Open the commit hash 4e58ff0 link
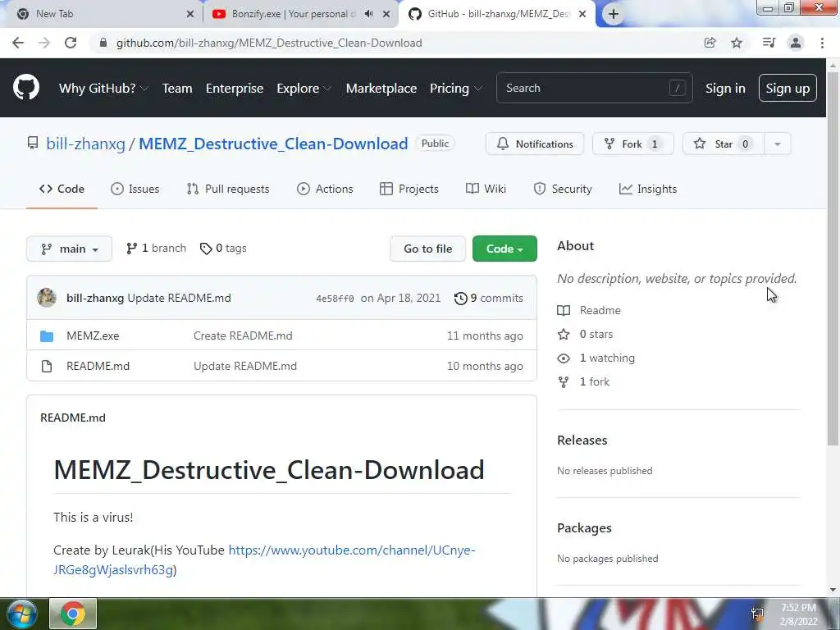Screen dimensions: 840x630 pyautogui.click(x=335, y=299)
